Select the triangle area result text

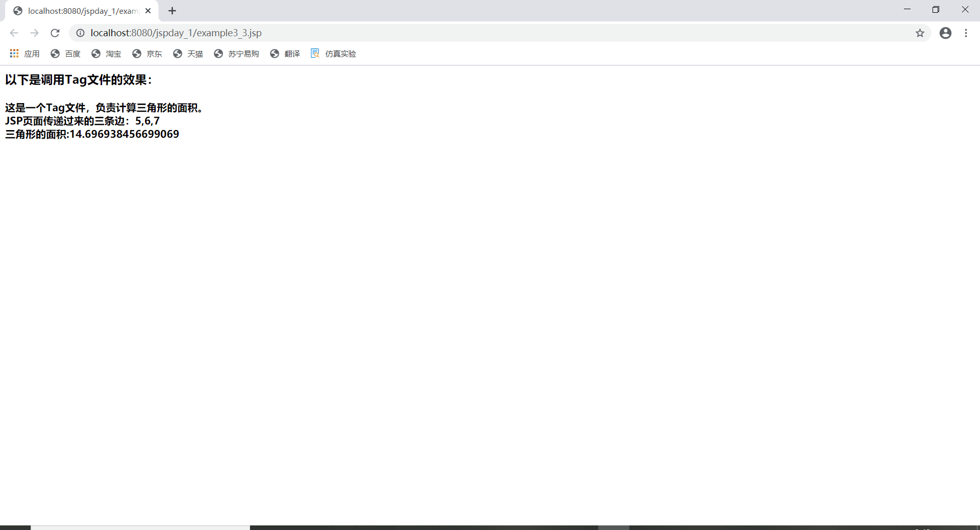[92, 134]
